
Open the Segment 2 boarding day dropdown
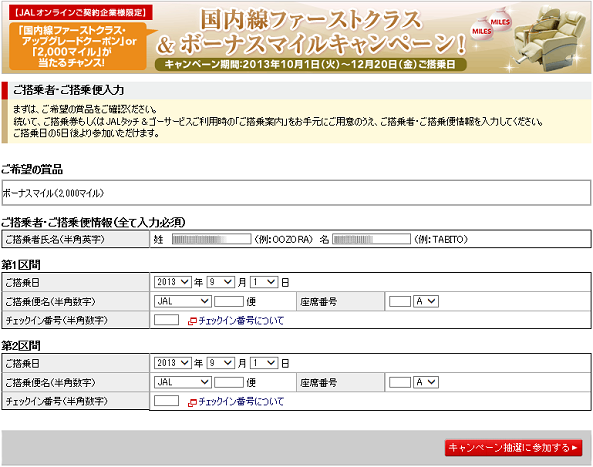264,363
